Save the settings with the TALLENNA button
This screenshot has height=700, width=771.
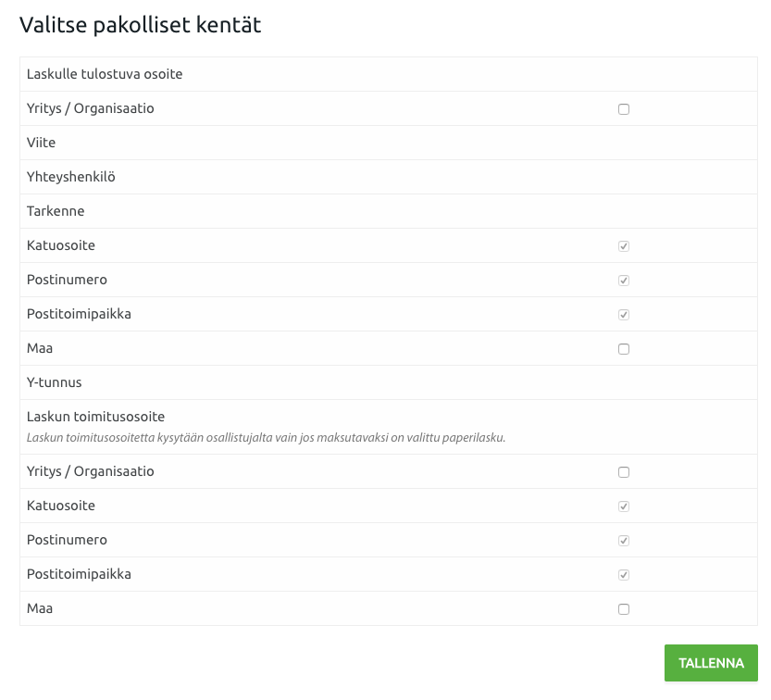711,663
